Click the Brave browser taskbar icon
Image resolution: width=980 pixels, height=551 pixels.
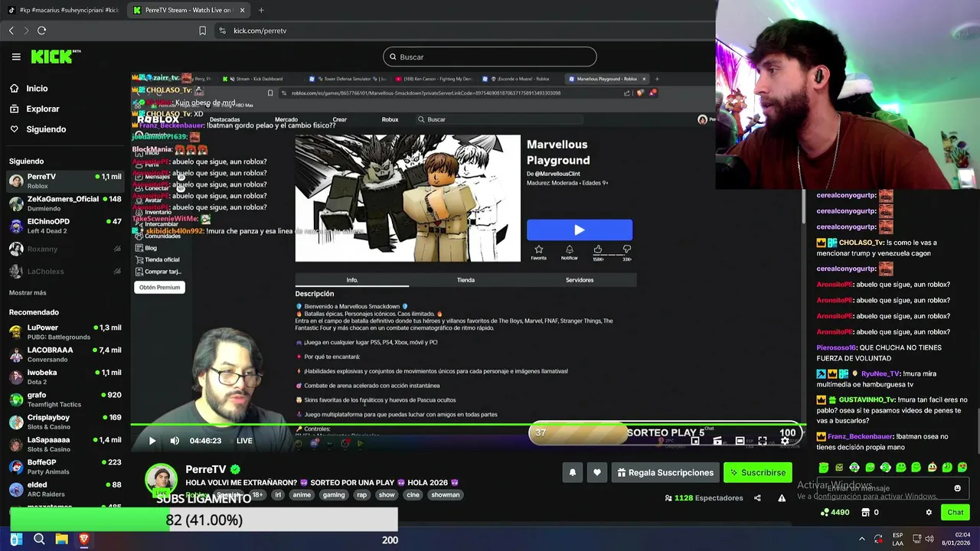(x=84, y=540)
